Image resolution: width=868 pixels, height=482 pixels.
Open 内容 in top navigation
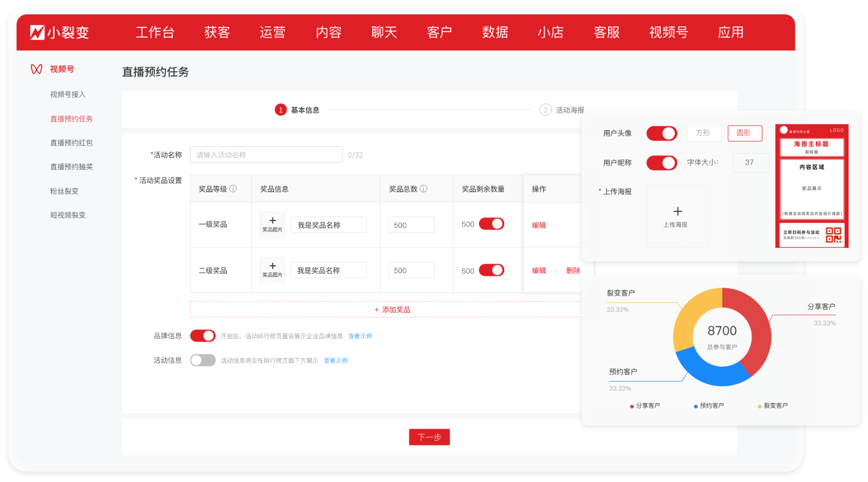click(x=328, y=33)
